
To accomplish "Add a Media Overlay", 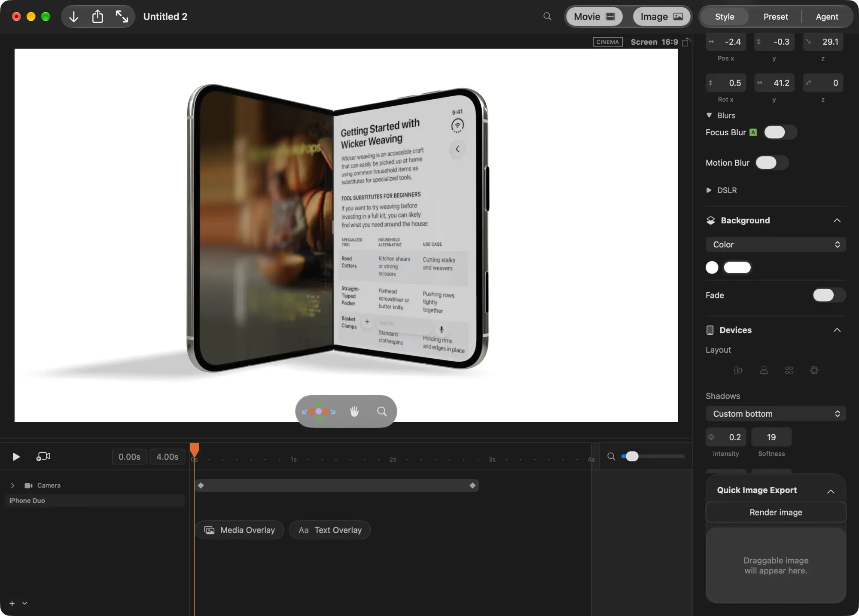I will coord(240,530).
